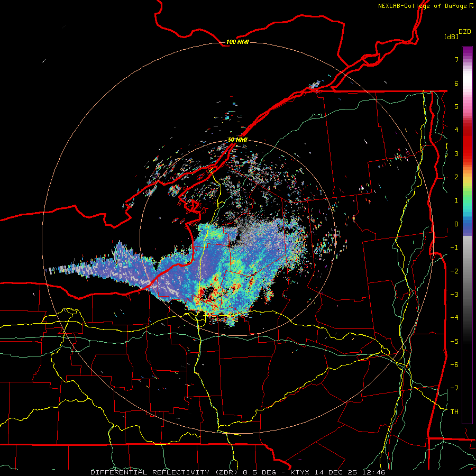Click the 0 value on the color scale
Screen dimensions: 476x476
[456, 224]
